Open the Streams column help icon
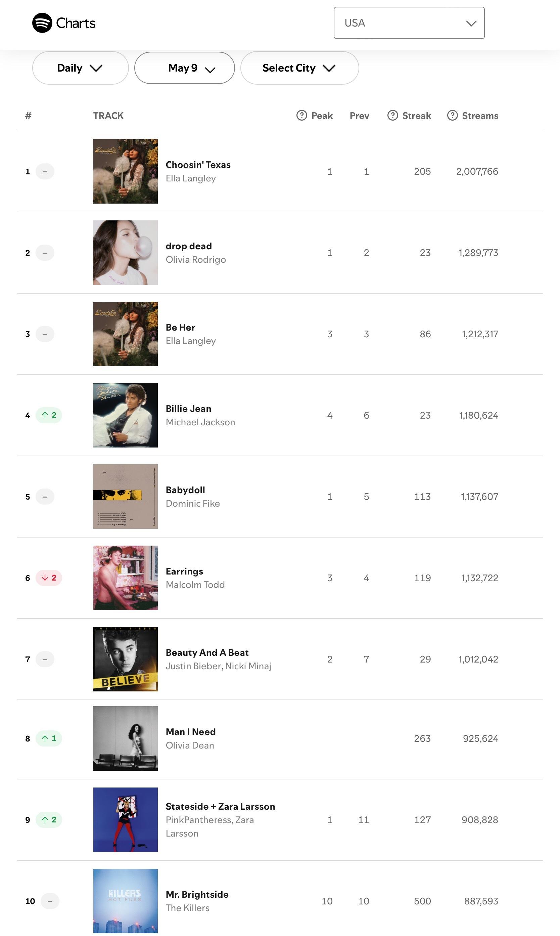 [x=453, y=116]
